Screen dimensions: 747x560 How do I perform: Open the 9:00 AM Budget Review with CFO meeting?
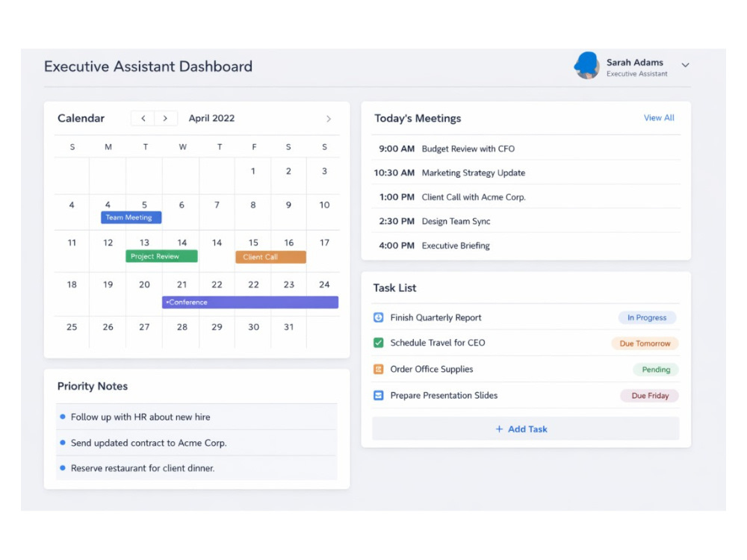pos(526,149)
